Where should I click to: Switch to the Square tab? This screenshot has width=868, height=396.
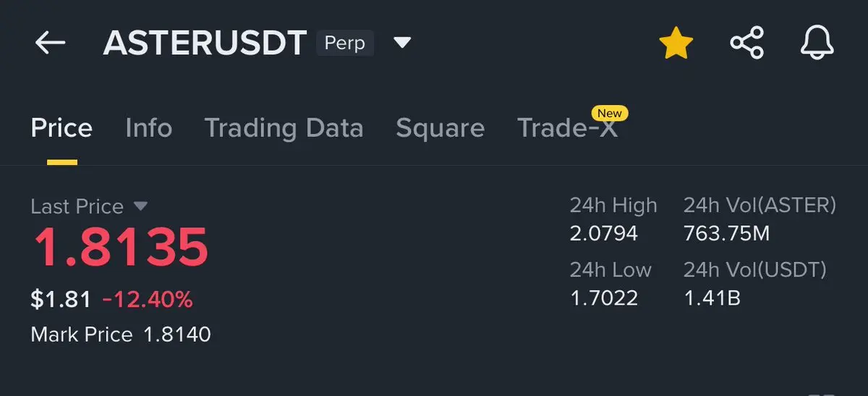(441, 128)
